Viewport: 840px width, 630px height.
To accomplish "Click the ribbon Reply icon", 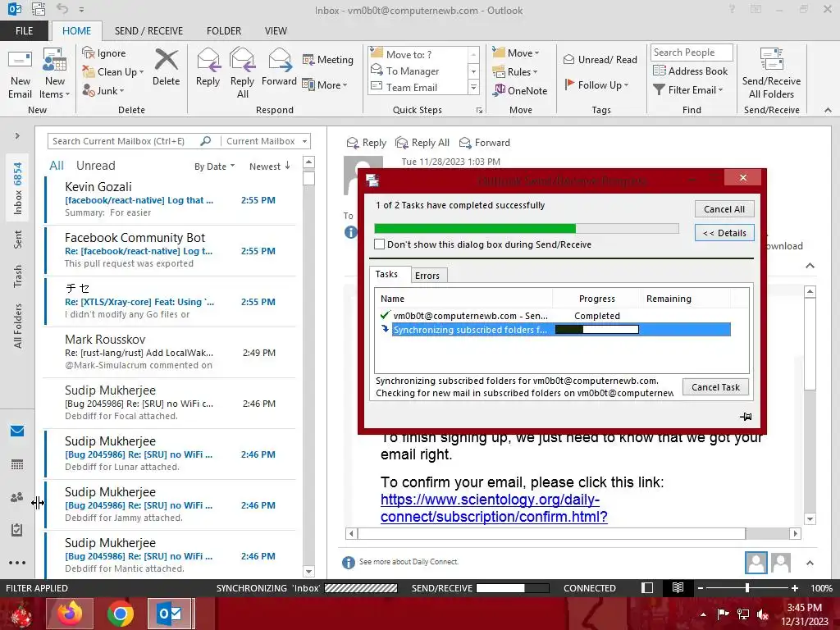I will 208,67.
